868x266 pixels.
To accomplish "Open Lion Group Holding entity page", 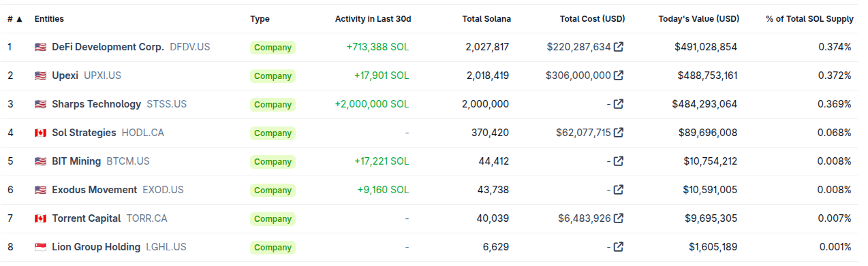I will pos(96,247).
